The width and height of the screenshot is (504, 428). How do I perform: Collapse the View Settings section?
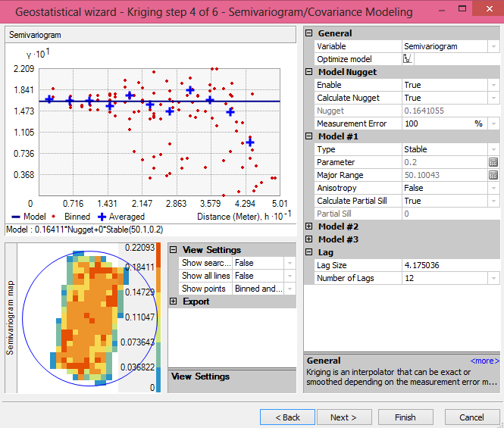(174, 250)
